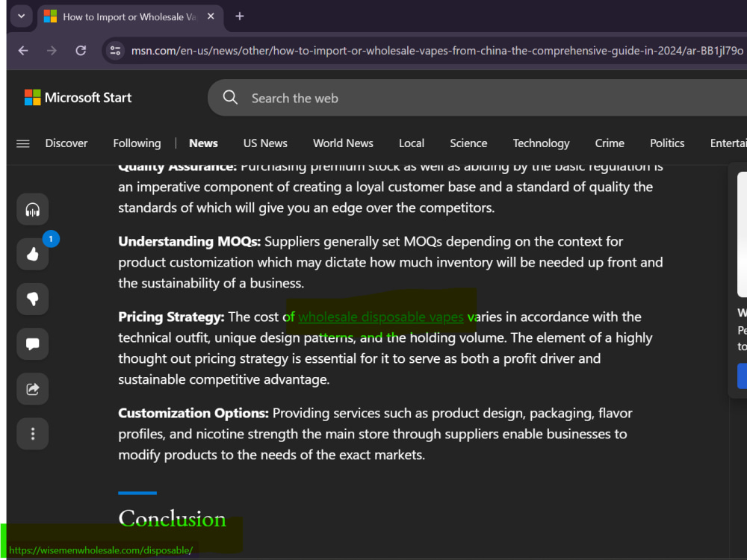Click the 'Pricing Strategy:' bold text

click(171, 317)
